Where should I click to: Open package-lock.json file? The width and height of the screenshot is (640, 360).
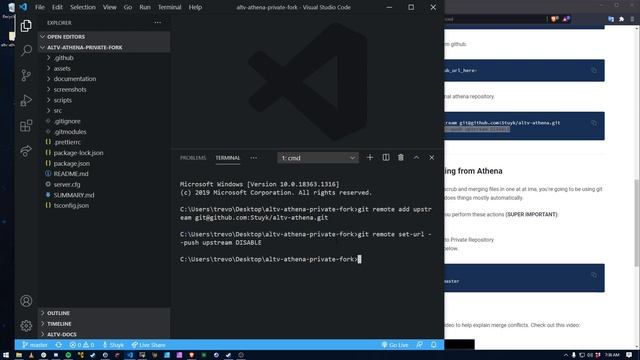[x=104, y=153]
